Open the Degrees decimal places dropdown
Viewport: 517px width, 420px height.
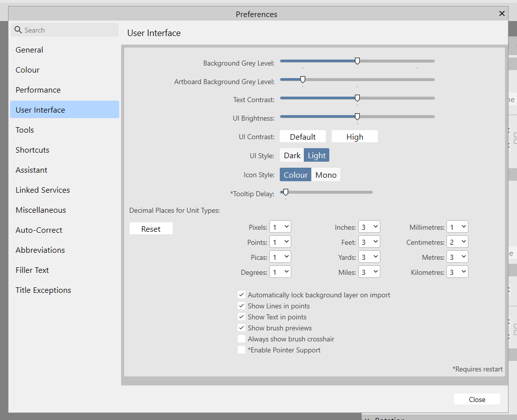[280, 271]
